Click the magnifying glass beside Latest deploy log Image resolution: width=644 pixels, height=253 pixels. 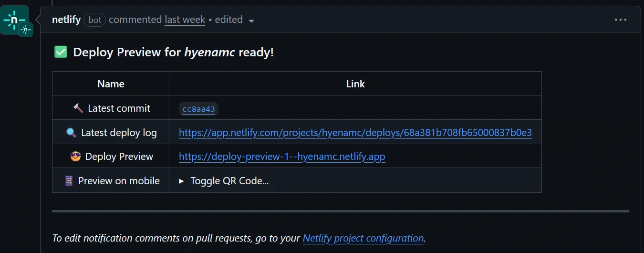(x=72, y=133)
